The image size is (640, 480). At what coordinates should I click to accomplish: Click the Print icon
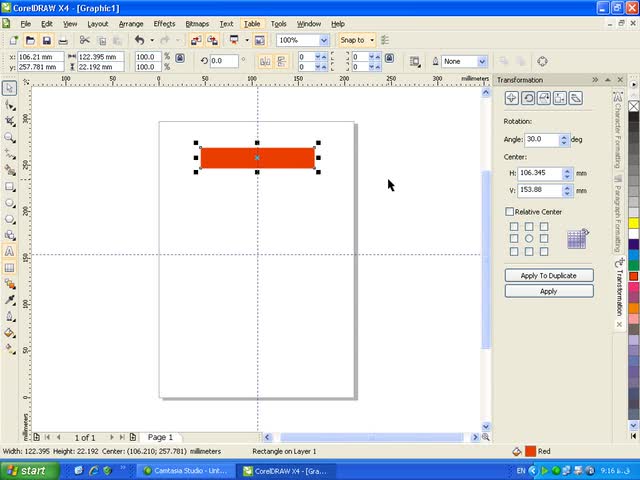coord(63,40)
